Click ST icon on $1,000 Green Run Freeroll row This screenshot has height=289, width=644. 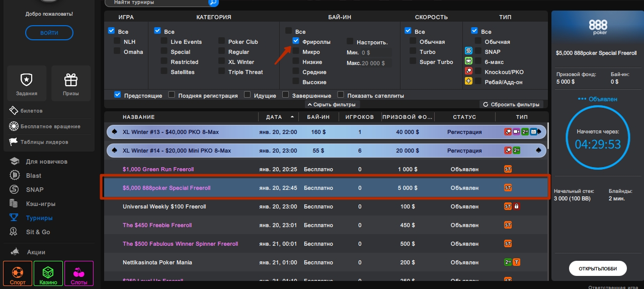pyautogui.click(x=508, y=169)
